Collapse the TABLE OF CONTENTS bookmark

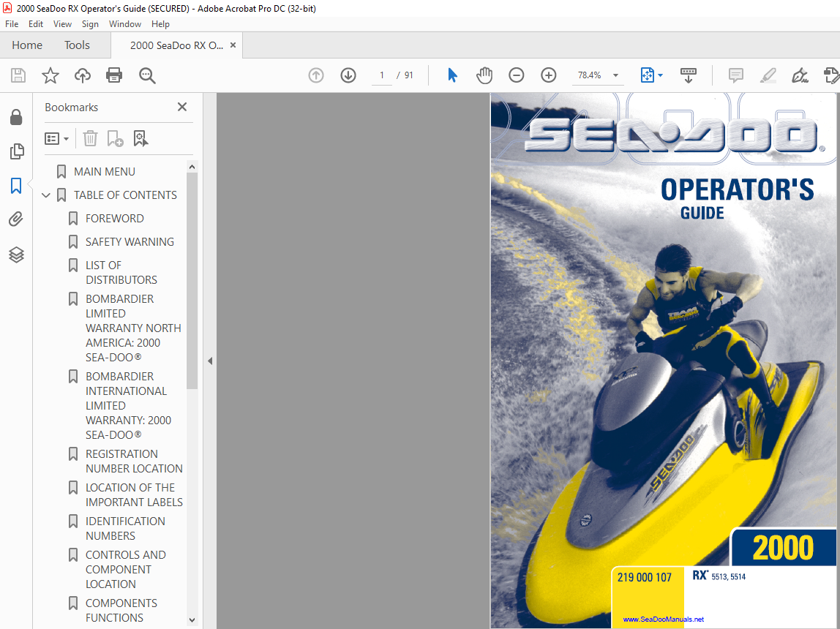click(x=46, y=195)
